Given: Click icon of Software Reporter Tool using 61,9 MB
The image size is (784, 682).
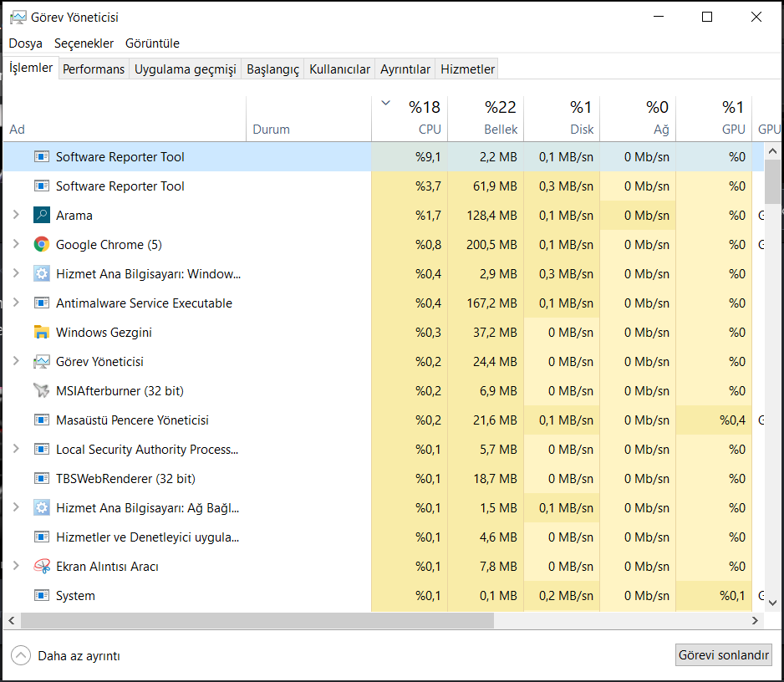Looking at the screenshot, I should pyautogui.click(x=42, y=186).
